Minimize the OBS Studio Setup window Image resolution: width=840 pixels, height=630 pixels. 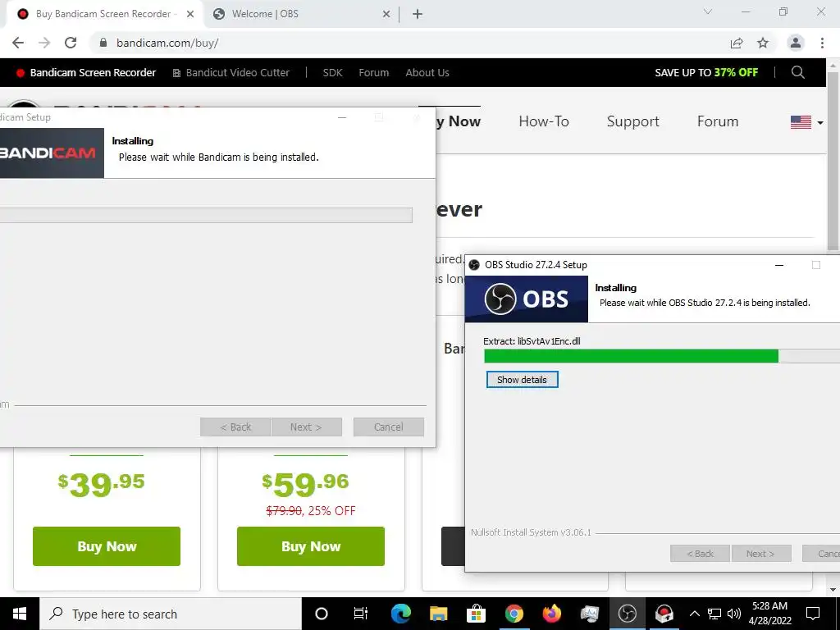[779, 265]
